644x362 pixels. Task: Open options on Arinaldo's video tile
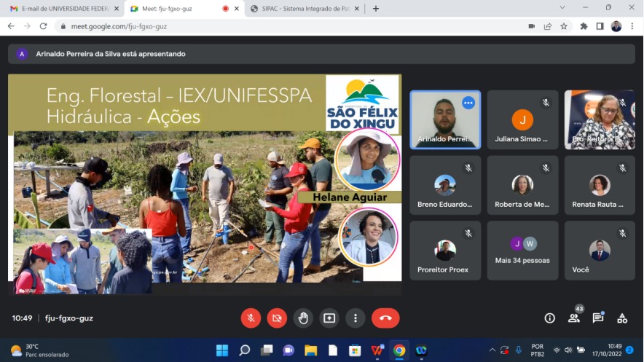pyautogui.click(x=468, y=103)
